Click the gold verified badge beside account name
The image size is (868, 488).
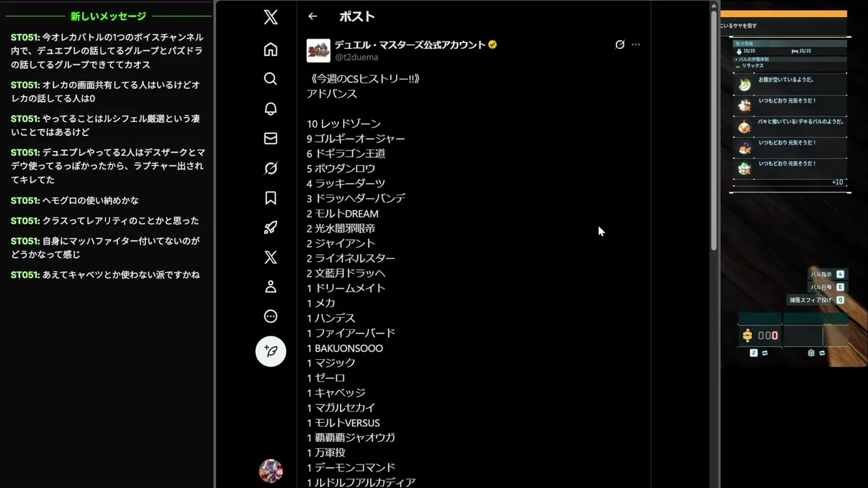(492, 45)
